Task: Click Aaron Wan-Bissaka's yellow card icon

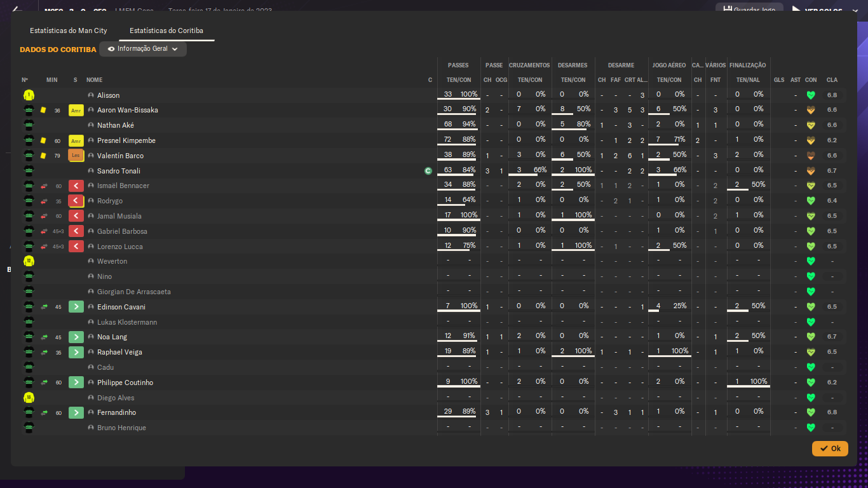Action: coord(43,110)
